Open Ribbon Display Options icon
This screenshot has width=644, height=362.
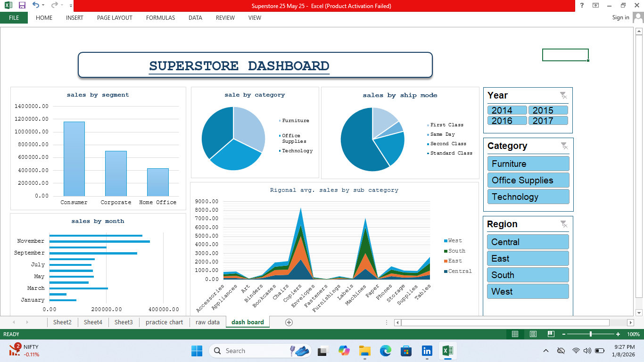coord(596,5)
